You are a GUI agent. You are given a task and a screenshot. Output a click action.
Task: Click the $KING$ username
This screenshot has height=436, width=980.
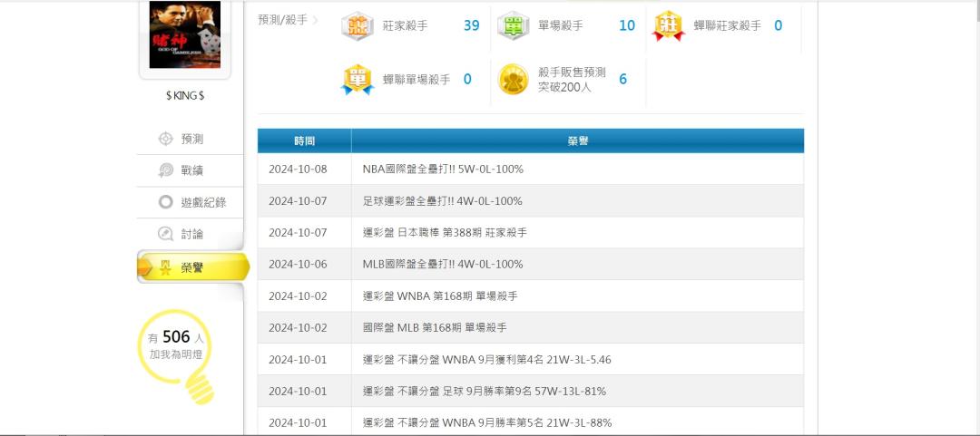click(x=185, y=95)
